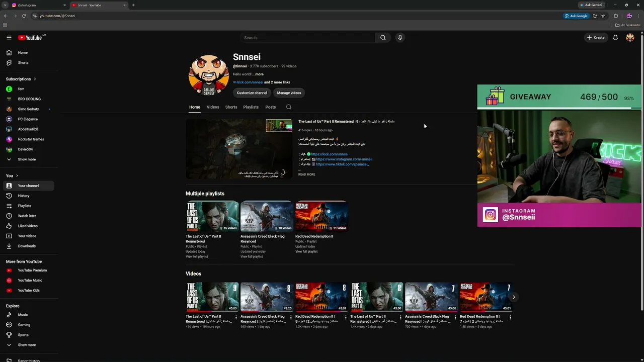Switch to channel Playlists tab

tap(251, 107)
